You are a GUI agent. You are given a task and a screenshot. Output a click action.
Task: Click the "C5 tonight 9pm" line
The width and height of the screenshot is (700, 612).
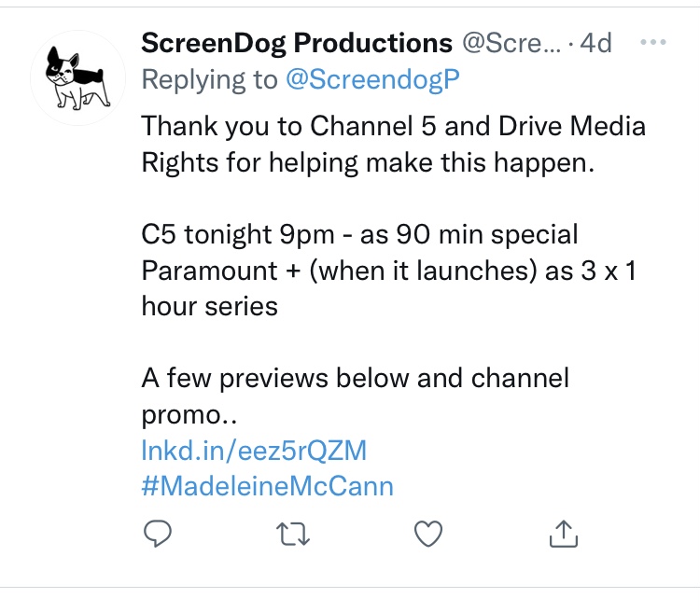pyautogui.click(x=360, y=233)
